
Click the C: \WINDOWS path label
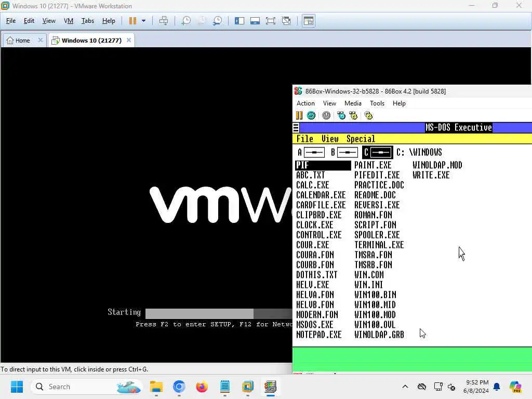click(419, 152)
